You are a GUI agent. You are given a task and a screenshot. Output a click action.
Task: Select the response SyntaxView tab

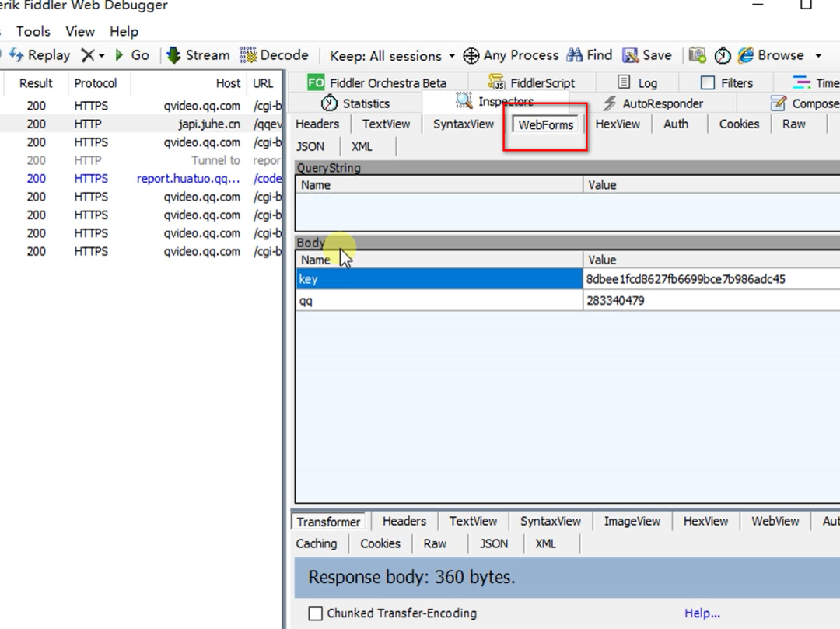pyautogui.click(x=550, y=522)
